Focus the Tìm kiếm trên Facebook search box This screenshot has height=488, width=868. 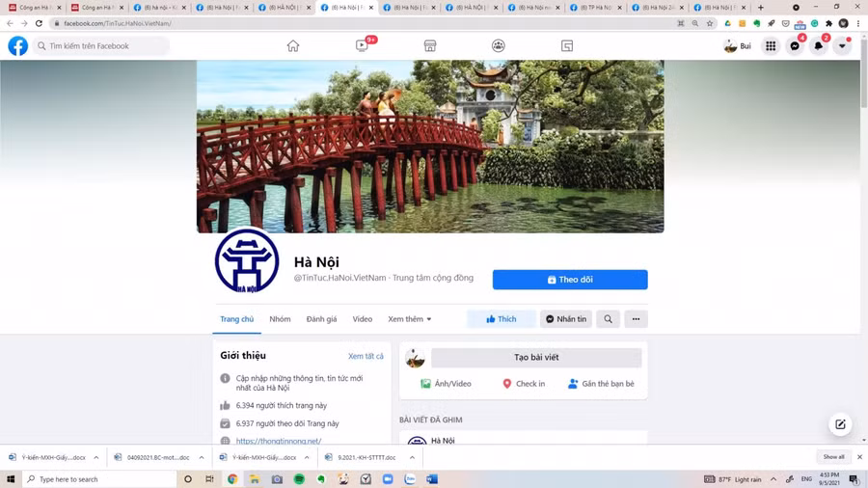pos(100,46)
